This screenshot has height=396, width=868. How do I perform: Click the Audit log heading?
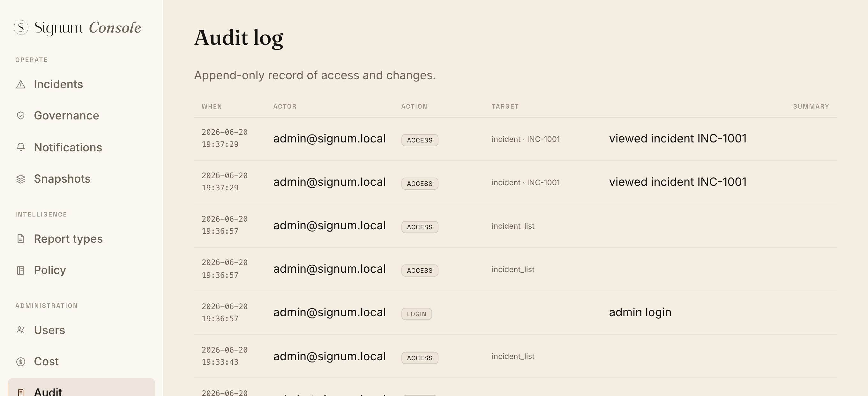click(x=239, y=38)
